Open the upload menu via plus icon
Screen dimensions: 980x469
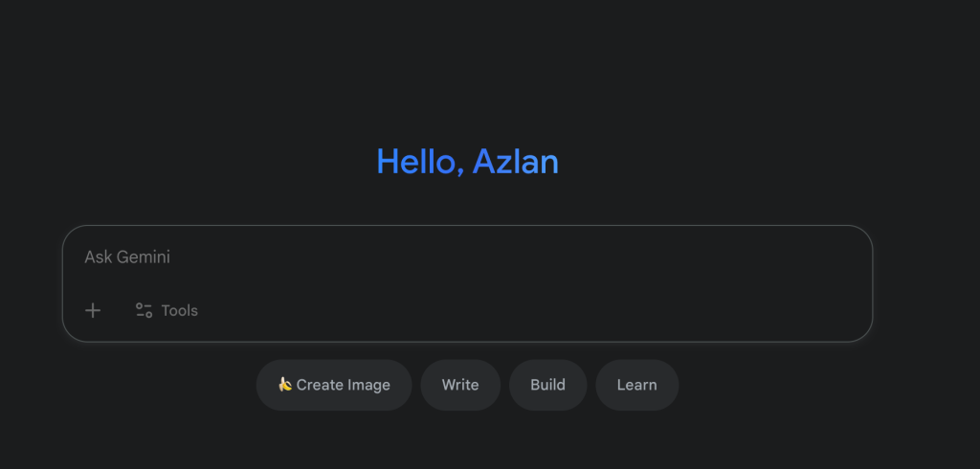93,310
